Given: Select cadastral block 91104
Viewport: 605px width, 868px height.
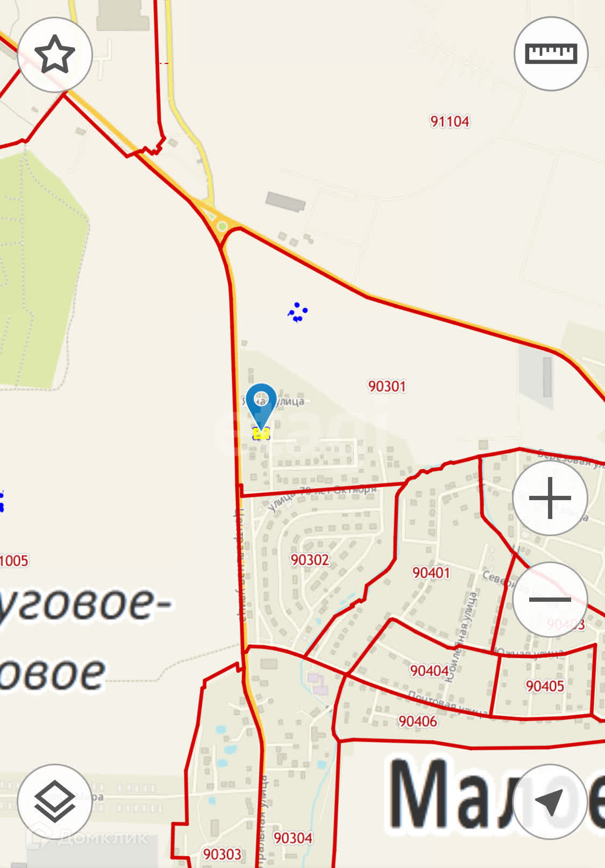Looking at the screenshot, I should coord(450,121).
